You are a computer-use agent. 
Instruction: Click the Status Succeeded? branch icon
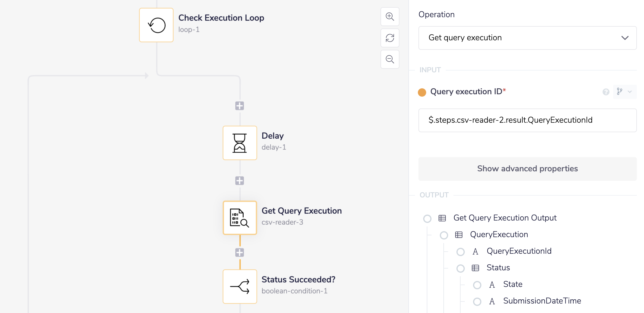coord(239,286)
